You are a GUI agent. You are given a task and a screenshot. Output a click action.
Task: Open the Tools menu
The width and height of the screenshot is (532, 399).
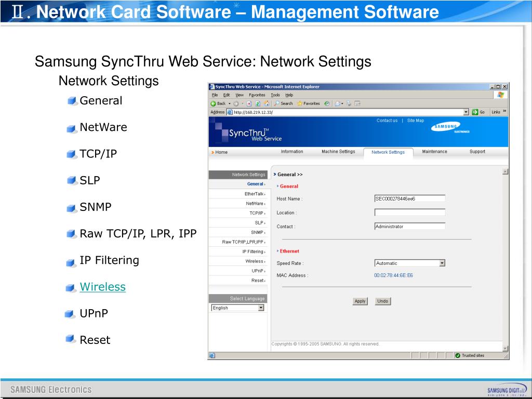(x=275, y=95)
